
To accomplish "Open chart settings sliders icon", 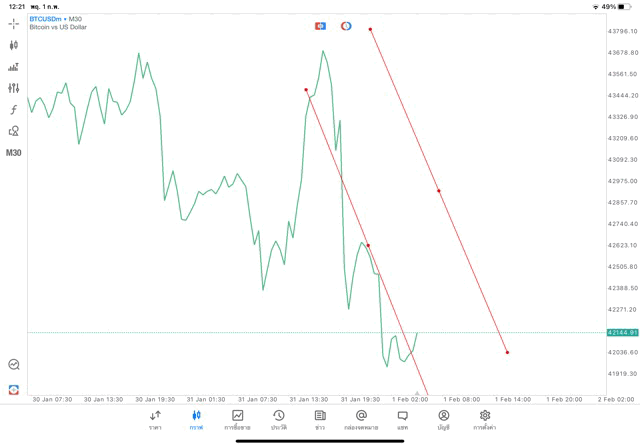I will pos(13,88).
